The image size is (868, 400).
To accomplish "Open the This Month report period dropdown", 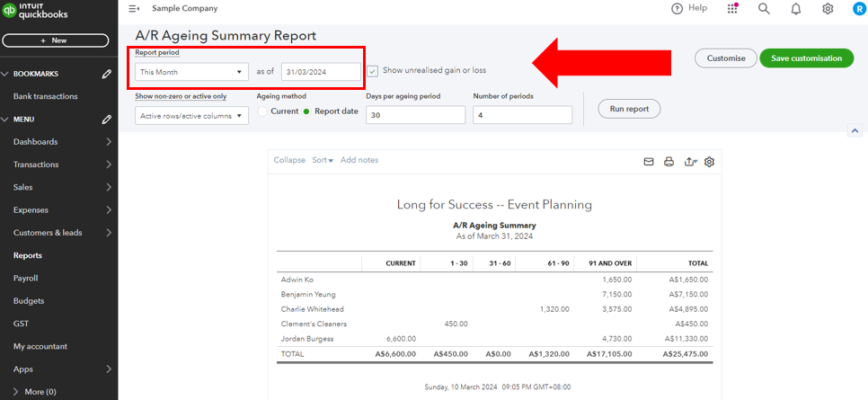I will pyautogui.click(x=192, y=72).
